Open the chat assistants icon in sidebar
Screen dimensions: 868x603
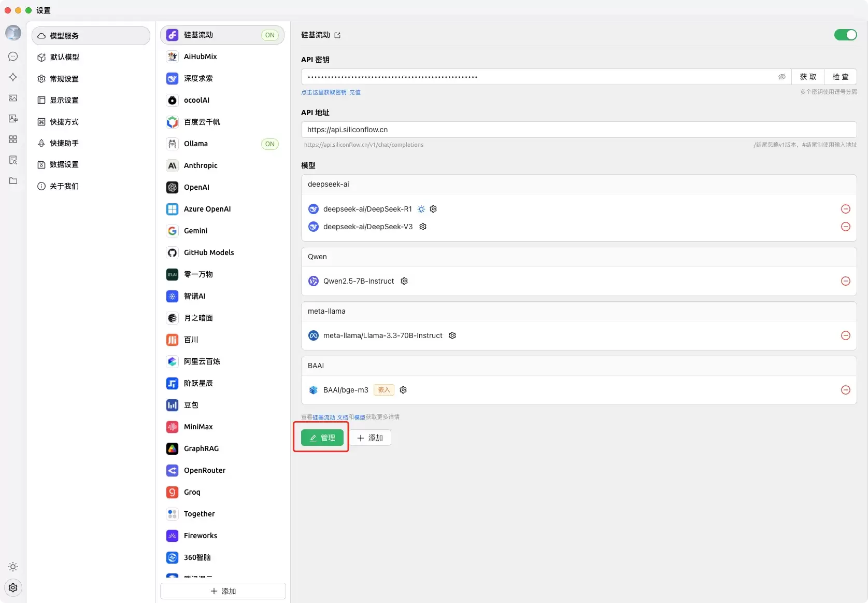[x=13, y=57]
